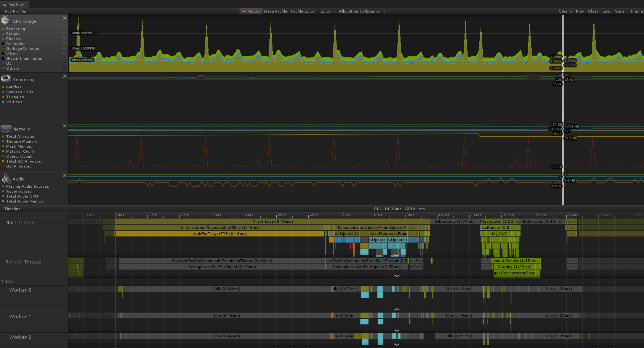Screen dimensions: 644x348
Task: Click the Rendering module camera icon
Action: tap(6, 79)
